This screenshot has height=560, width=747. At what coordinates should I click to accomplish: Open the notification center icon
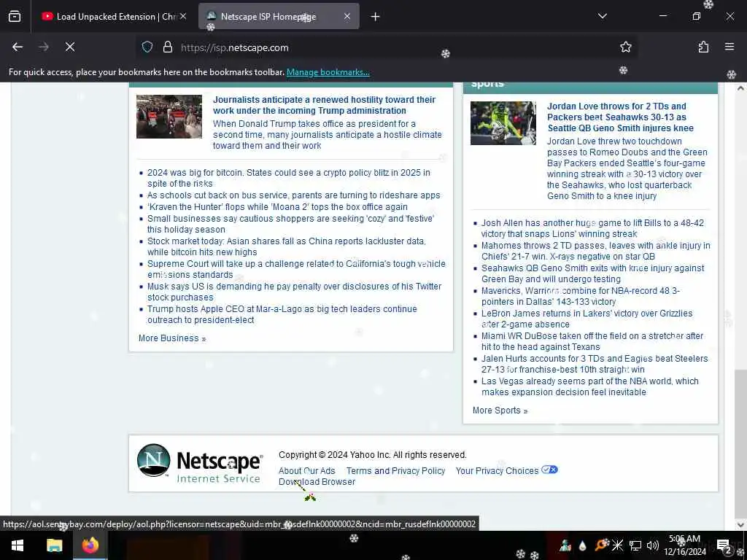[x=724, y=545]
